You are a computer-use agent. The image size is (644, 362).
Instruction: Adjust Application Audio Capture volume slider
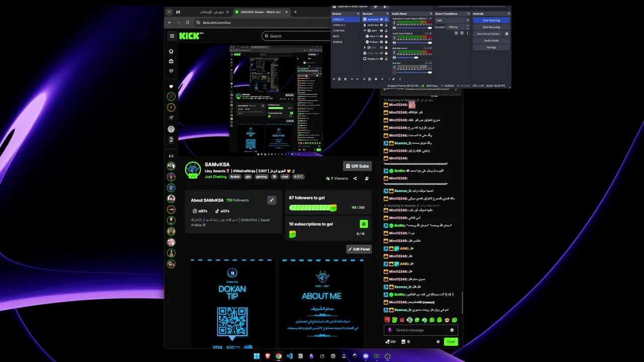[x=414, y=28]
